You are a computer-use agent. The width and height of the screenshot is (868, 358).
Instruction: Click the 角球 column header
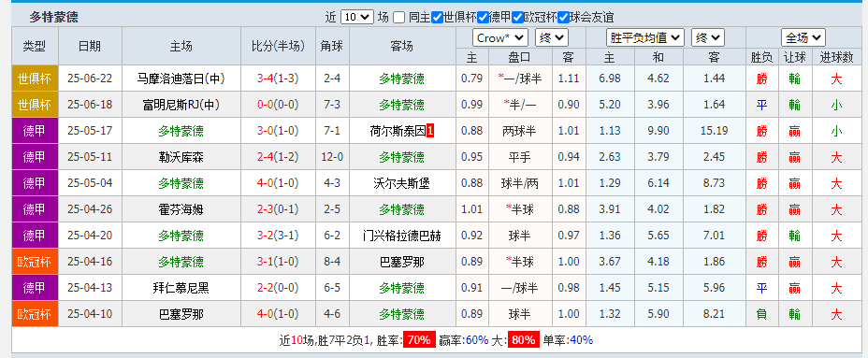(332, 46)
